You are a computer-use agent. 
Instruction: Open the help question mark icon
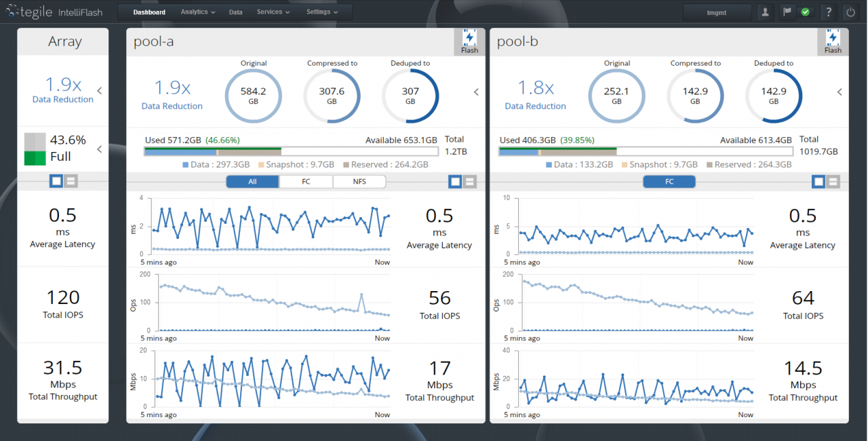pos(828,12)
